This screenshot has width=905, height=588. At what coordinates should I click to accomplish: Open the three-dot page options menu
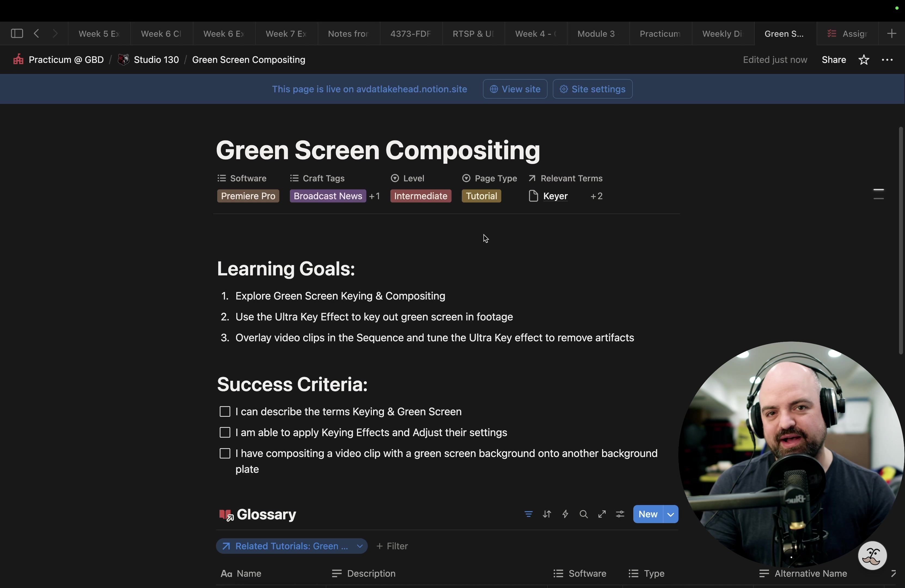[887, 60]
